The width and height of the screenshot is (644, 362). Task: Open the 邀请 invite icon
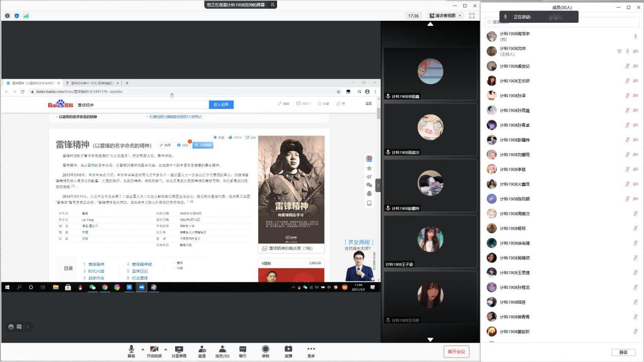coord(202,349)
